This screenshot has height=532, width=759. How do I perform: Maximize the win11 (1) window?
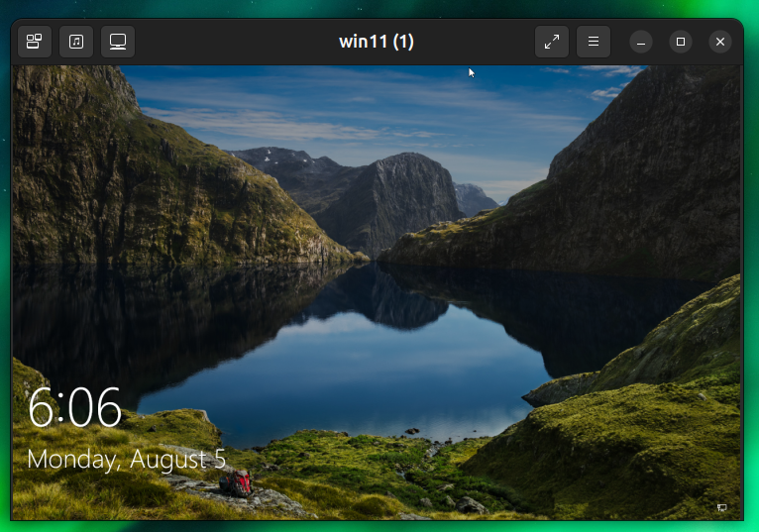(681, 42)
